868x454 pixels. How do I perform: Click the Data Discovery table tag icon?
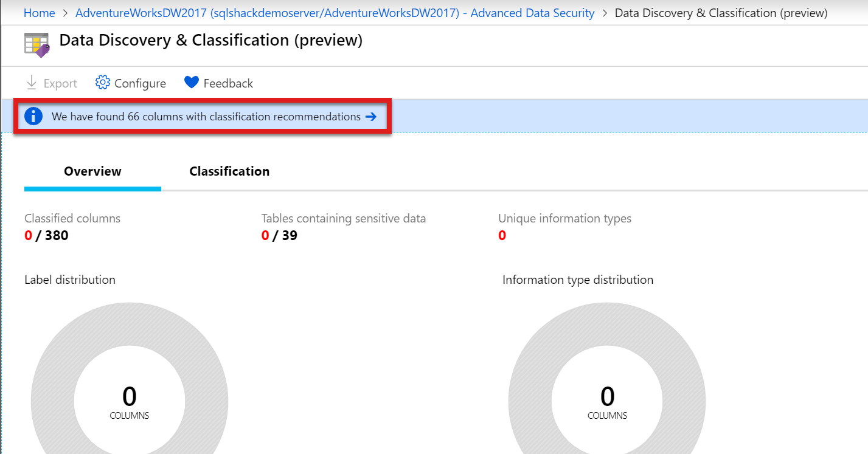(36, 46)
